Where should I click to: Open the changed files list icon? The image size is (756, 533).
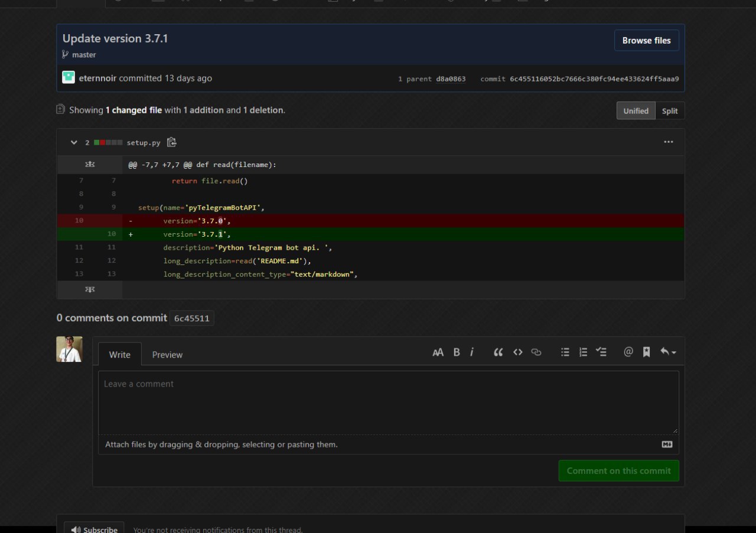coord(60,109)
